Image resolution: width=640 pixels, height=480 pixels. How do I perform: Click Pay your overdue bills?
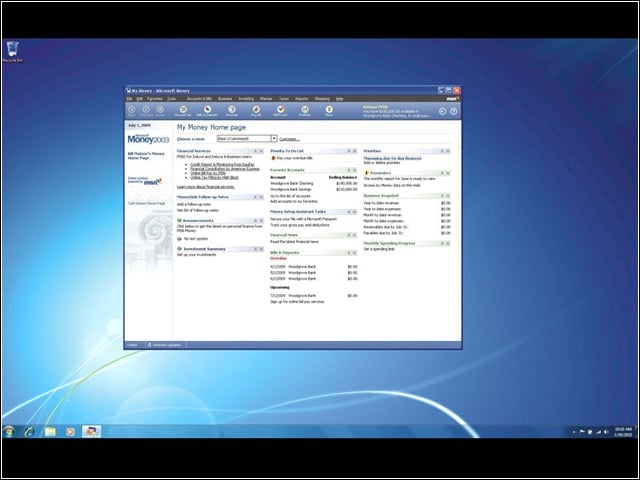click(295, 158)
